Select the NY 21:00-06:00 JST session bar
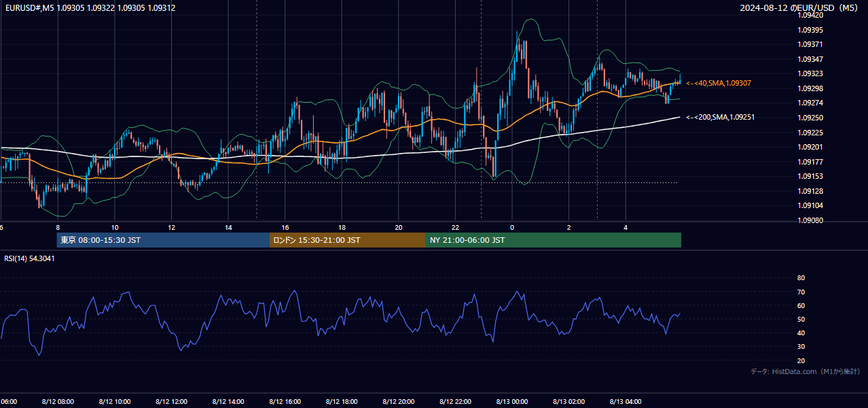Screen dimensions: 868x408 point(554,240)
